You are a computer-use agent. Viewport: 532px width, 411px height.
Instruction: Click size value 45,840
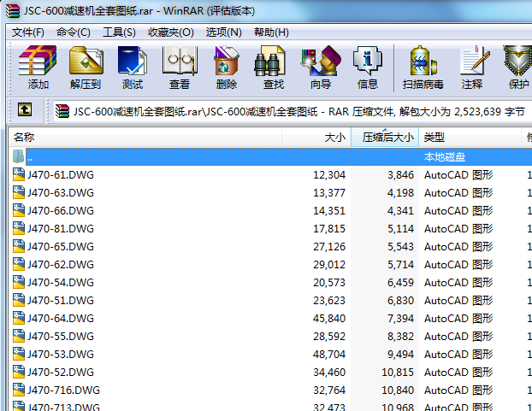coord(329,319)
